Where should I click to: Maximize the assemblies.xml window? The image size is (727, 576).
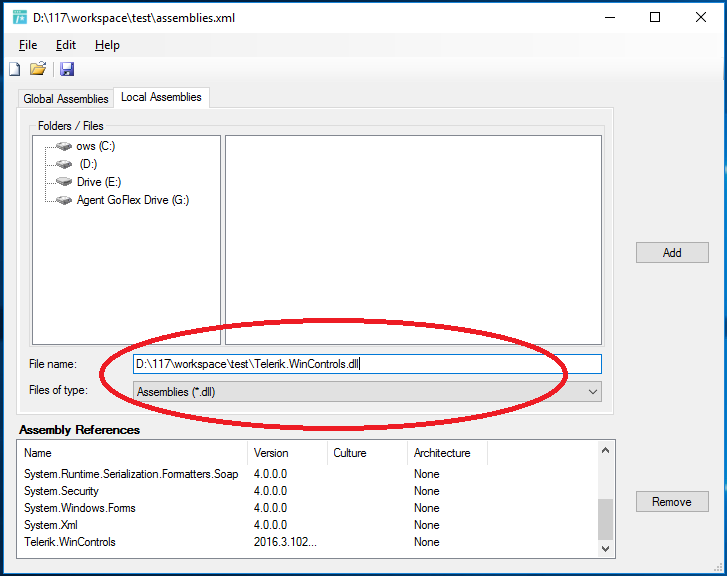(x=655, y=18)
